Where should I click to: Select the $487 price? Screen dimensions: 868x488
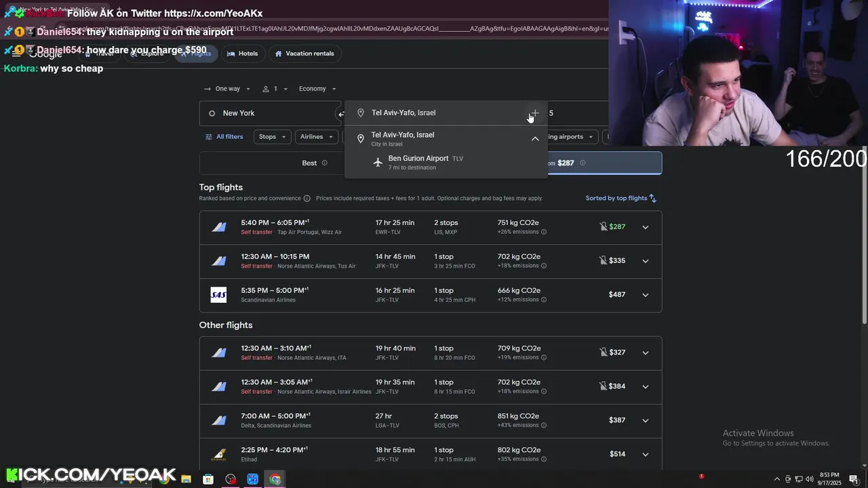pyautogui.click(x=617, y=295)
